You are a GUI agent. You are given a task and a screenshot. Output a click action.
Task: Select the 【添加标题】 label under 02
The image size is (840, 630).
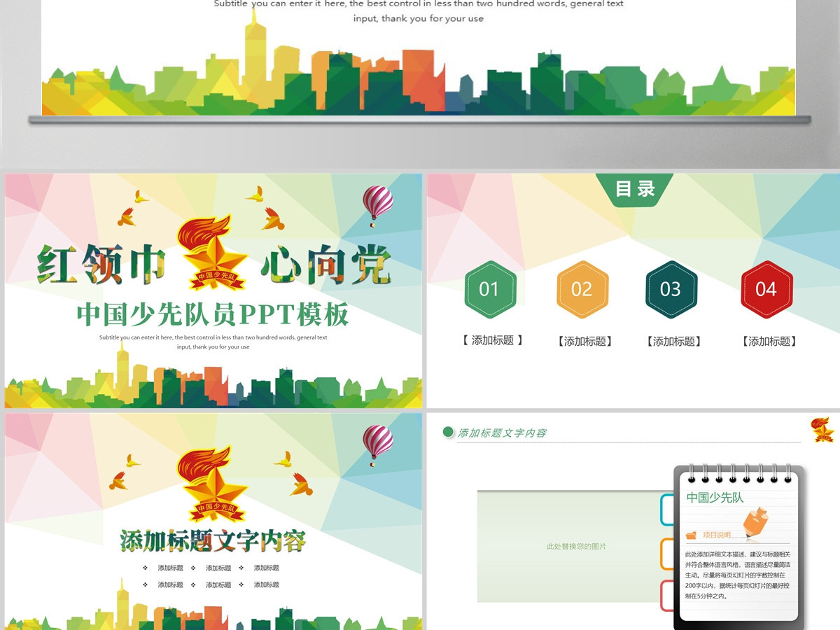tap(584, 342)
